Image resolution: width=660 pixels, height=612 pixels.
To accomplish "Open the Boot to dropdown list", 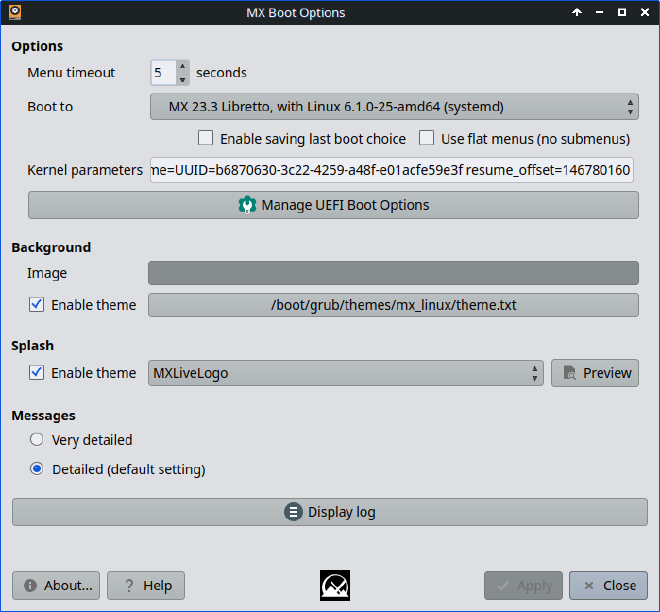I will pos(394,107).
